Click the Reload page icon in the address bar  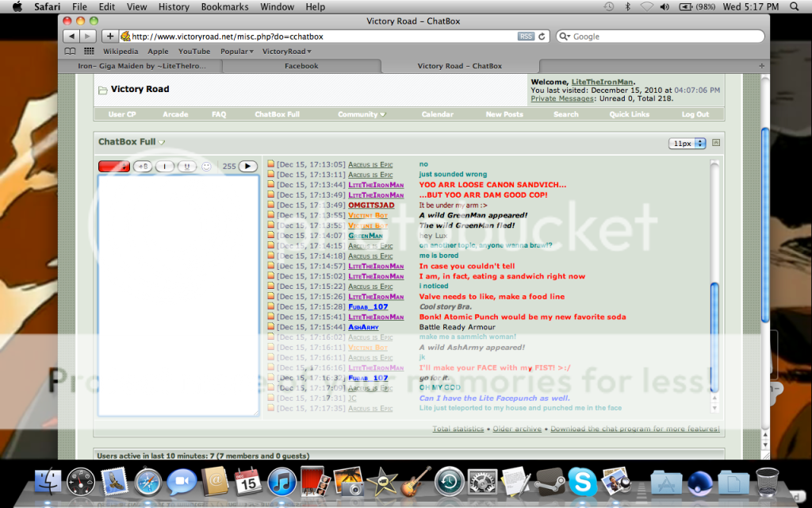542,37
